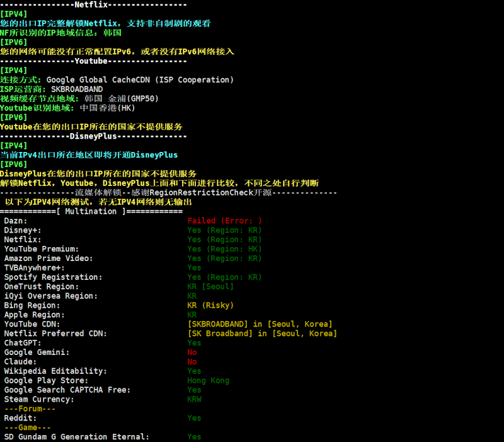Select the yellow 'KR (Risky)' value
The height and width of the screenshot is (442, 504).
[x=210, y=305]
